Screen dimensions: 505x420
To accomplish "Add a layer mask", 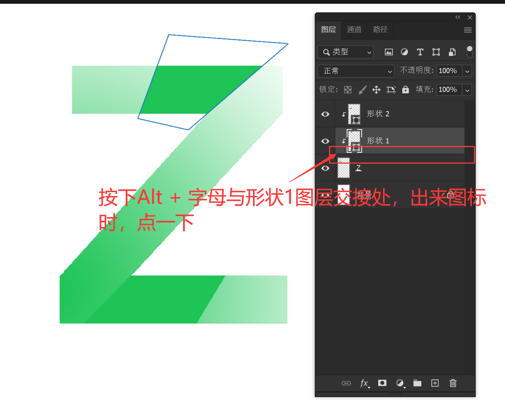I will (382, 383).
